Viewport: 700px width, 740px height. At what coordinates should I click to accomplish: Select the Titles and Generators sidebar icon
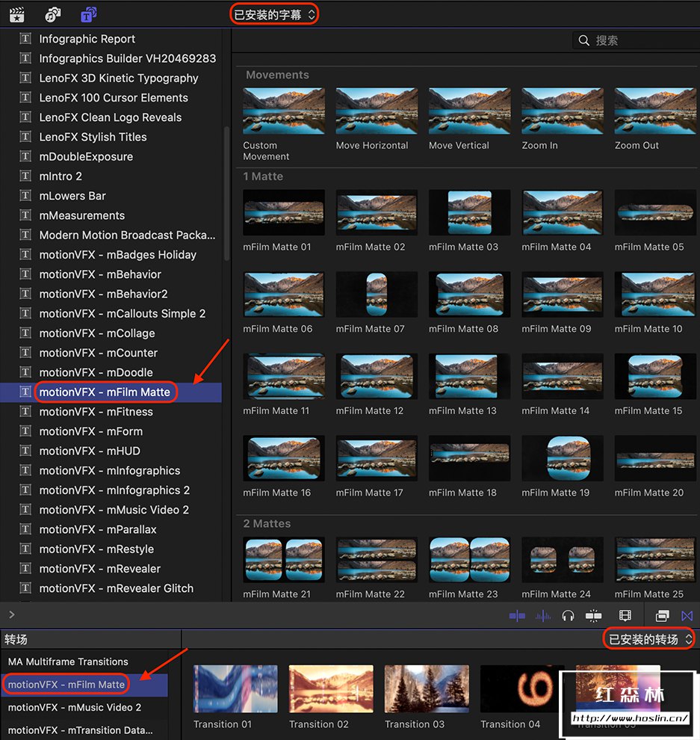[88, 15]
